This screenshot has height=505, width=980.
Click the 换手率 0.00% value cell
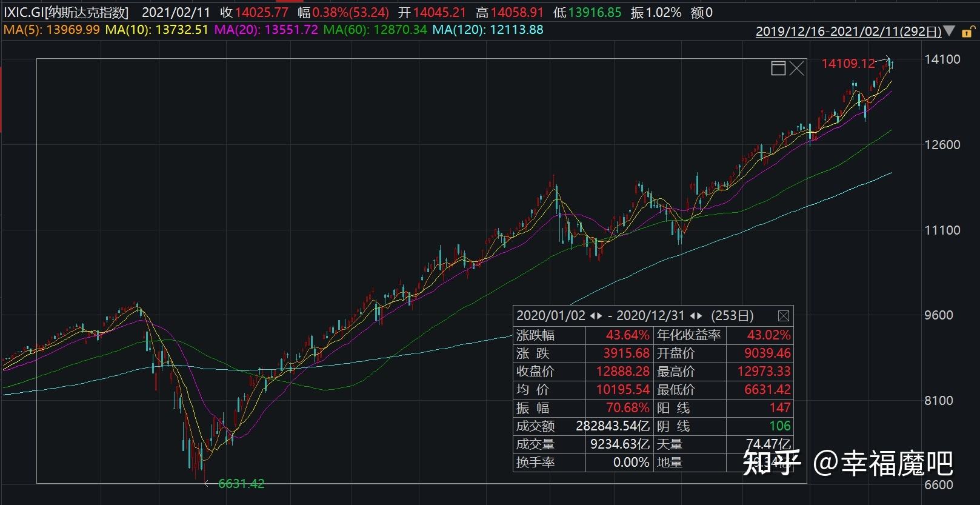click(x=620, y=463)
